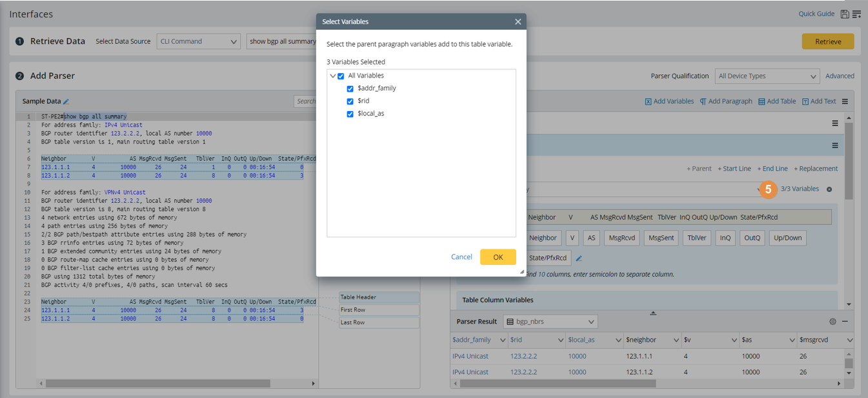Edit Sample Data with the pencil icon

pyautogui.click(x=66, y=101)
